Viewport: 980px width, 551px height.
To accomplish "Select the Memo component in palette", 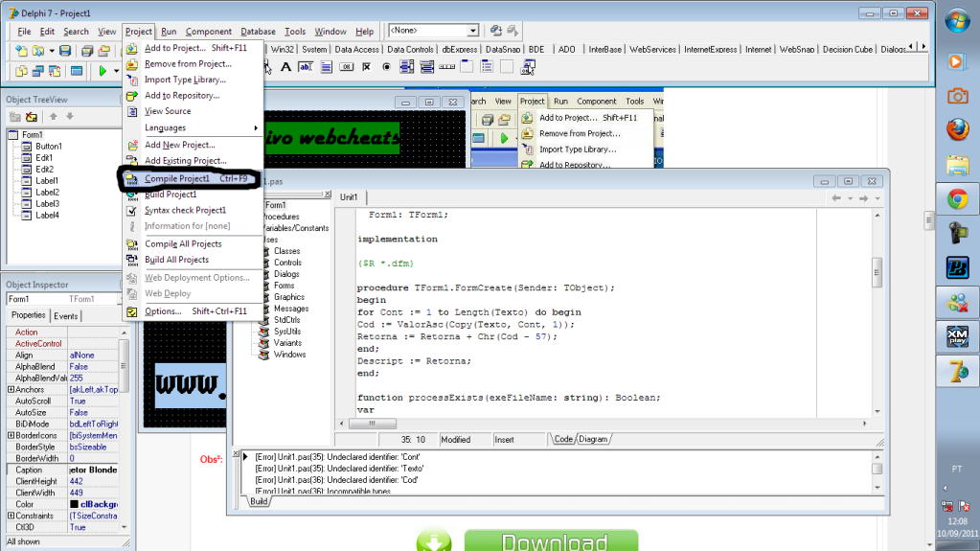I will point(326,67).
